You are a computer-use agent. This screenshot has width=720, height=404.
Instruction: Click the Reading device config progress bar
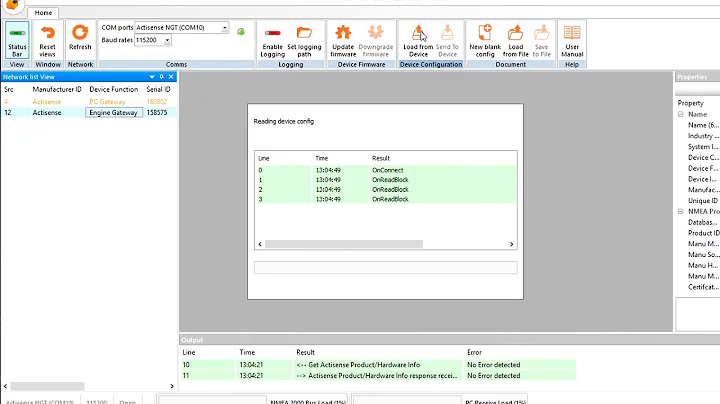pos(386,268)
